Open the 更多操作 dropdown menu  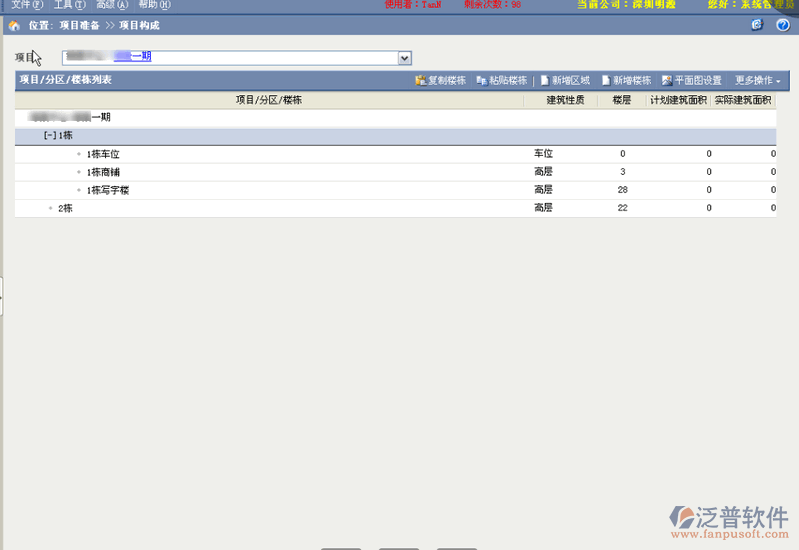(x=757, y=80)
